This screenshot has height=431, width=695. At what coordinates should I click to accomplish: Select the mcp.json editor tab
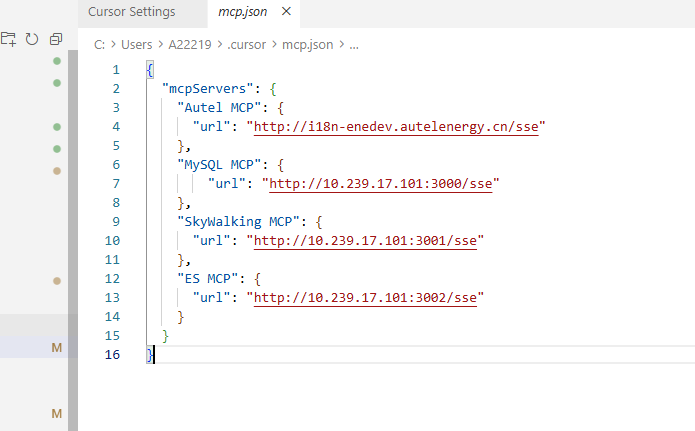(242, 12)
